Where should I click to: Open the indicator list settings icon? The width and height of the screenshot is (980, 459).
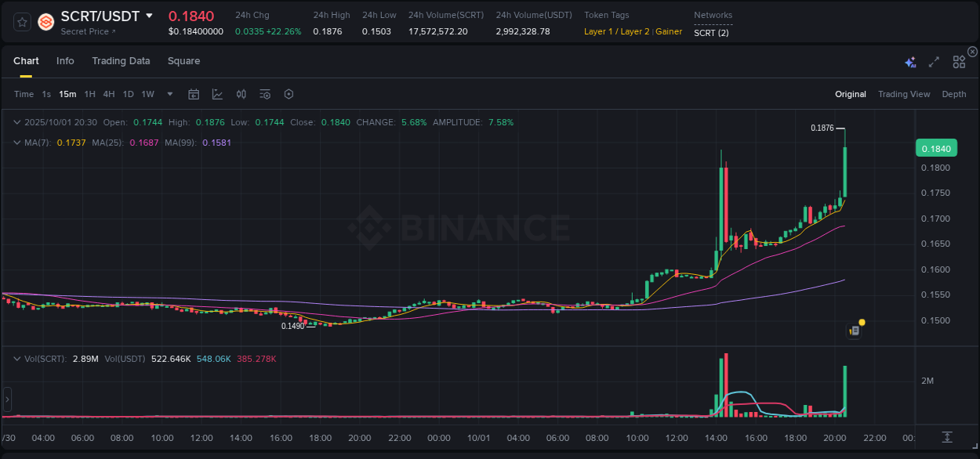[265, 94]
